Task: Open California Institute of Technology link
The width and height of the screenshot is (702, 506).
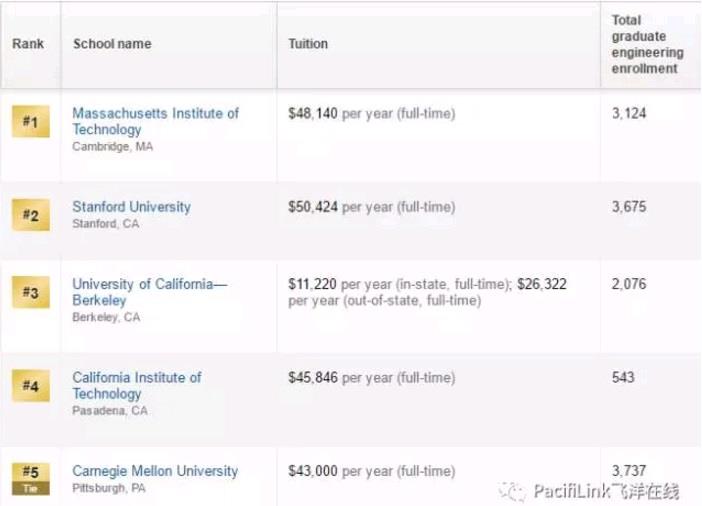Action: pyautogui.click(x=137, y=385)
